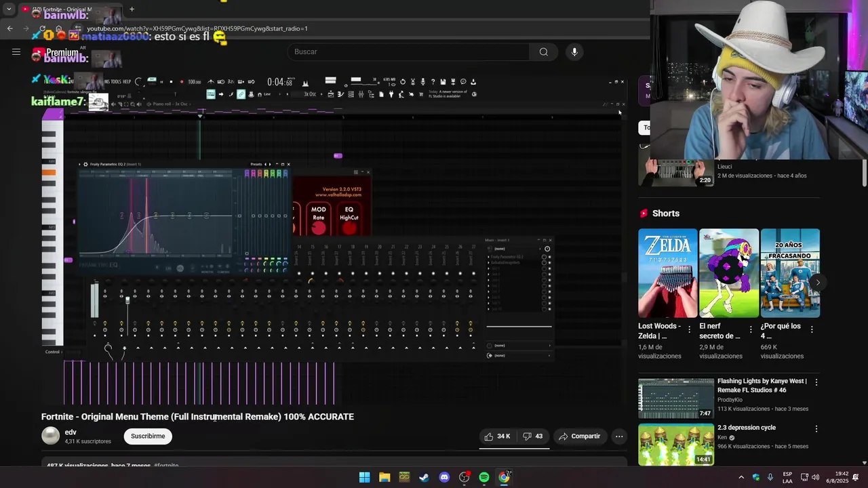The height and width of the screenshot is (488, 868).
Task: Open the notification bell in system tray
Action: click(855, 477)
